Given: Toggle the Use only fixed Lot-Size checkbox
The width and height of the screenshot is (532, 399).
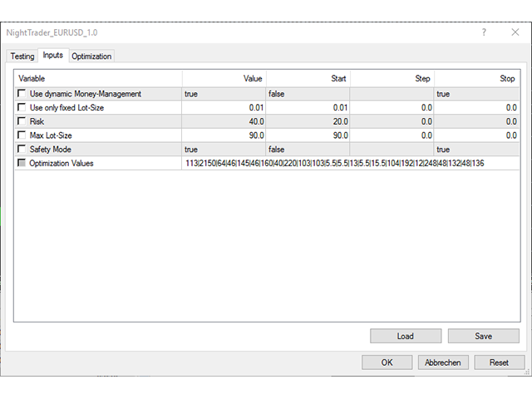Looking at the screenshot, I should click(22, 107).
